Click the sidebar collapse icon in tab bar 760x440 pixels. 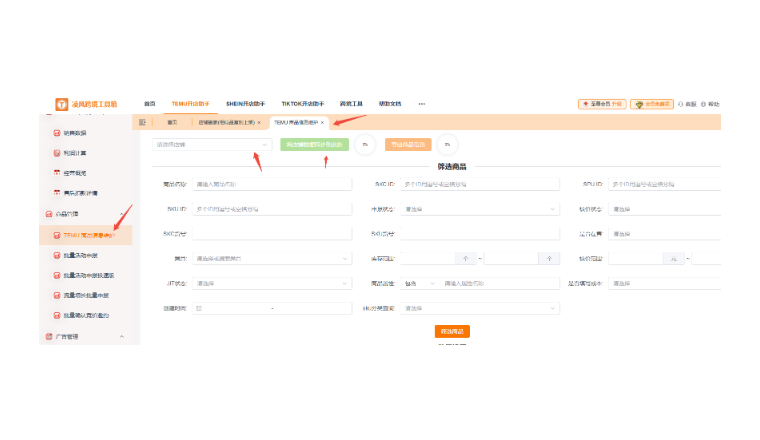[x=142, y=122]
